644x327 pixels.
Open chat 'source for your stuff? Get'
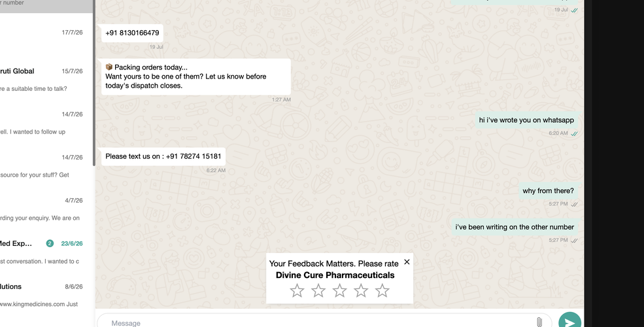coord(46,166)
